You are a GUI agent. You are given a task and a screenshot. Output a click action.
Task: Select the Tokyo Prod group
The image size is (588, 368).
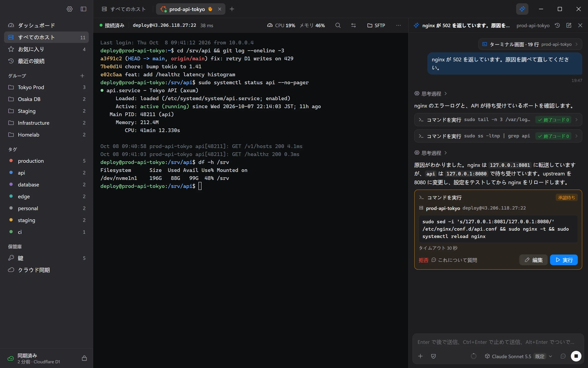pos(46,87)
